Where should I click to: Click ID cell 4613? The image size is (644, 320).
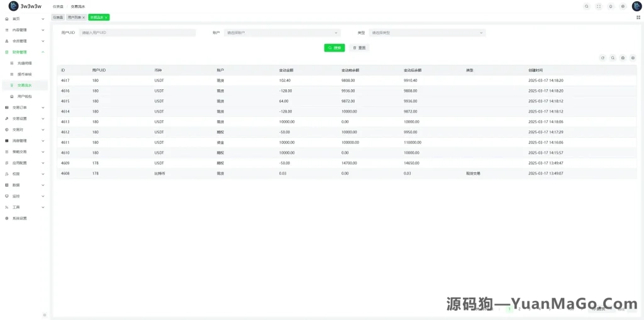pos(65,122)
